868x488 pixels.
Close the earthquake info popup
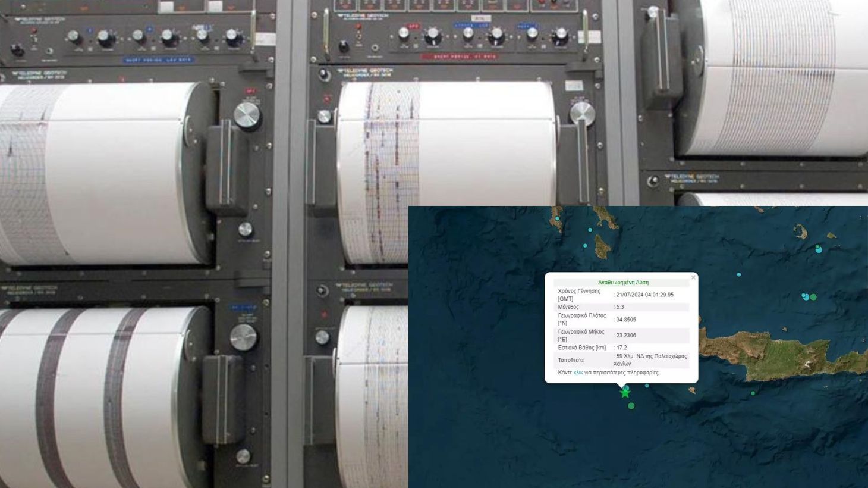(x=693, y=277)
